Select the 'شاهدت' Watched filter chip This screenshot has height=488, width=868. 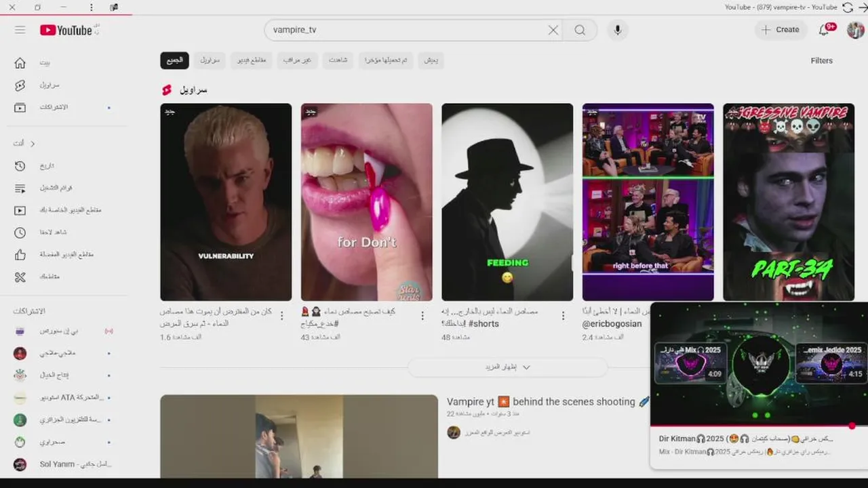pyautogui.click(x=338, y=60)
